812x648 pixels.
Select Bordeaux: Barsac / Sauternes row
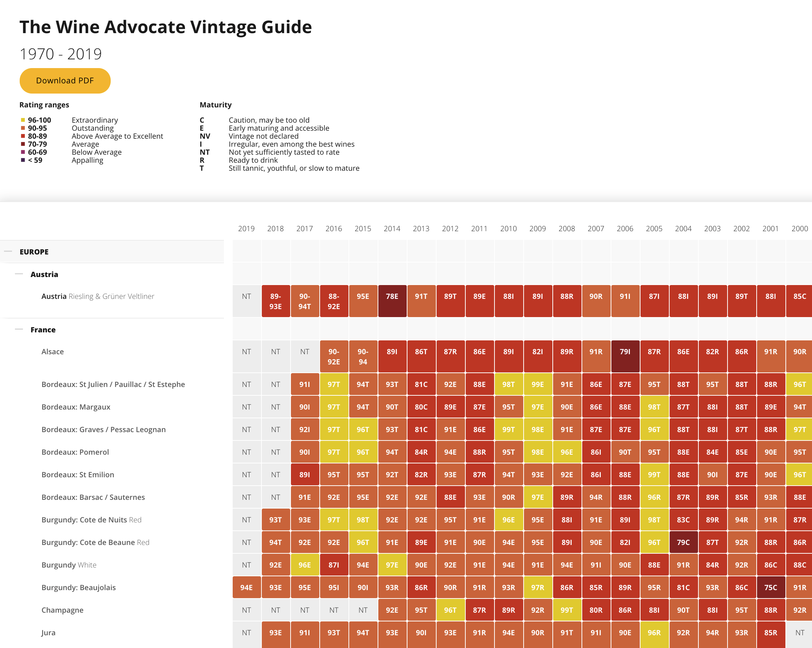tap(93, 497)
